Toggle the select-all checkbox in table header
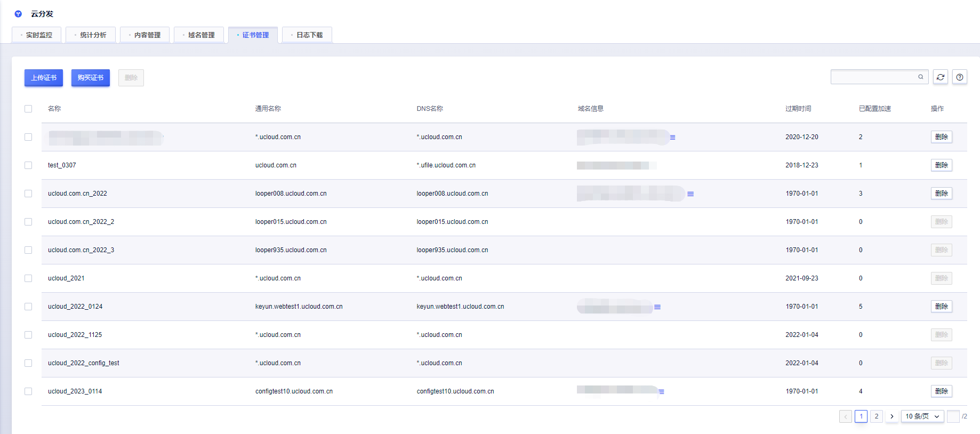This screenshot has width=980, height=434. click(28, 109)
